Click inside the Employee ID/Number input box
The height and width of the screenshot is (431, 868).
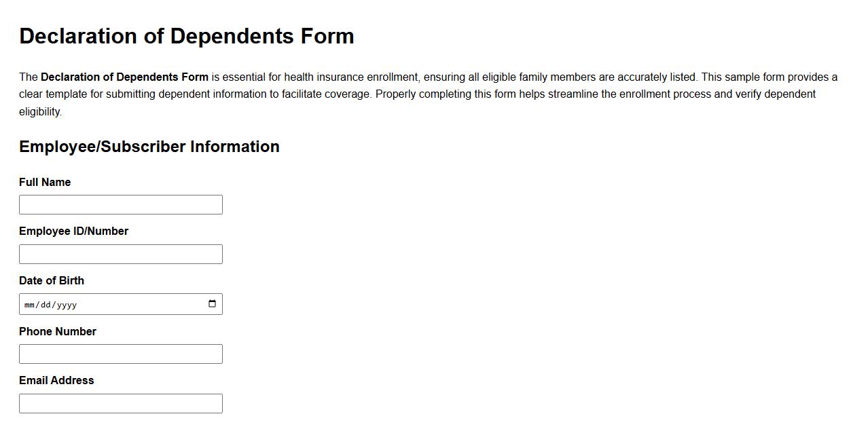[x=121, y=254]
